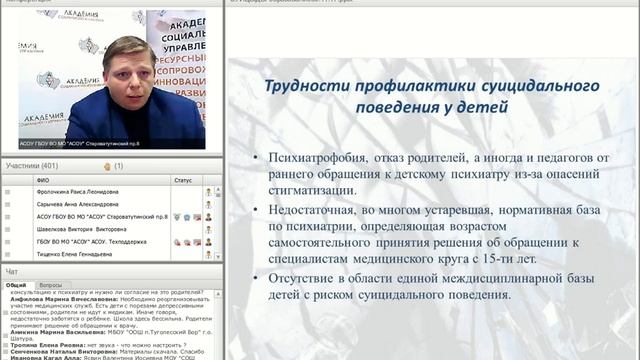Click first status icon in Староватутинский пр.8 row
The width and height of the screenshot is (640, 360).
click(x=177, y=217)
